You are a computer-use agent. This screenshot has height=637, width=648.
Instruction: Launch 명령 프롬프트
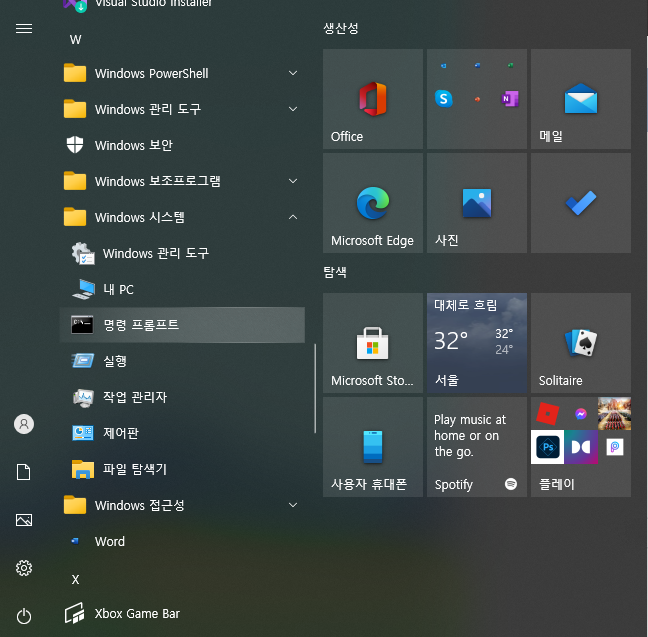(x=182, y=325)
